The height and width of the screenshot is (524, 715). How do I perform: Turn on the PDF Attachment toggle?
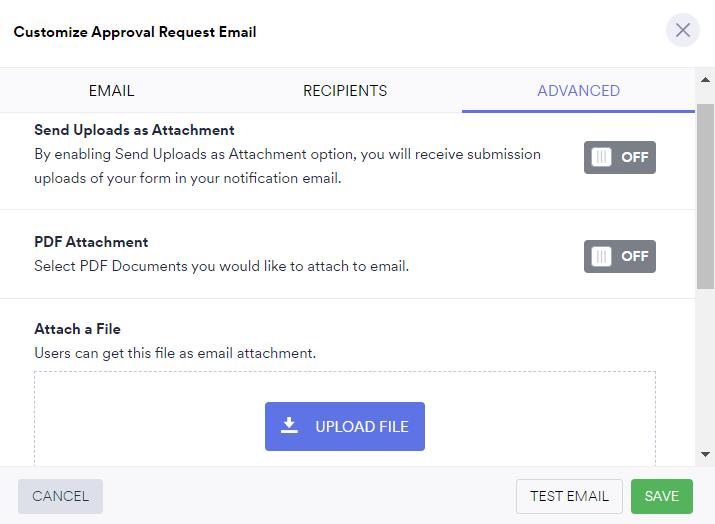click(619, 256)
